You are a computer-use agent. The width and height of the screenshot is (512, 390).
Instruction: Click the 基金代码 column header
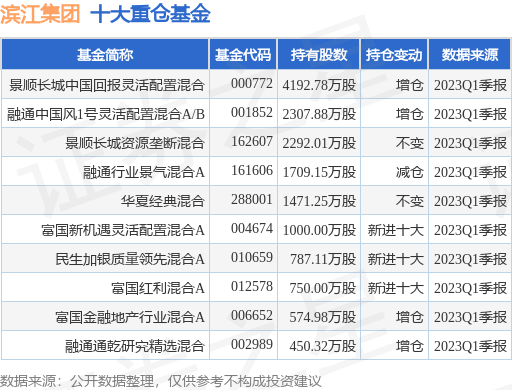243,55
